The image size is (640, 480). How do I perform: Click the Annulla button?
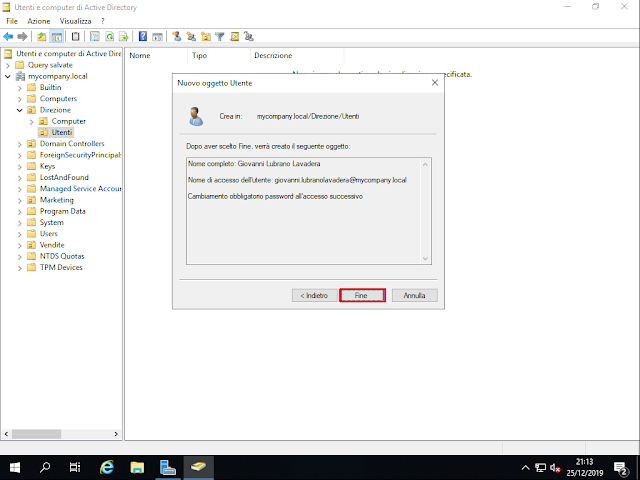pos(414,296)
